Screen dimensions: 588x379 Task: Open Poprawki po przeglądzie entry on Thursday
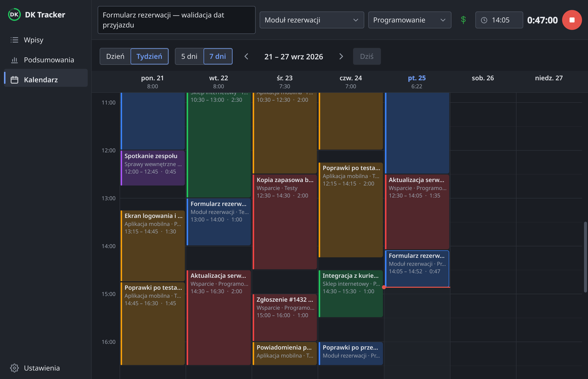coord(351,353)
